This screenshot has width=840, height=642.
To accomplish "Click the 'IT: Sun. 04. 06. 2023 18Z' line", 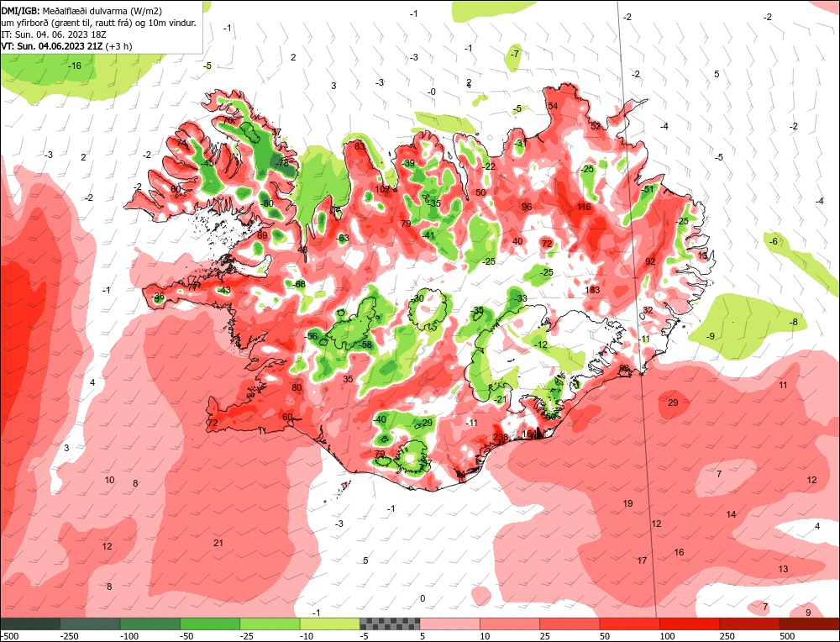I will click(x=54, y=34).
